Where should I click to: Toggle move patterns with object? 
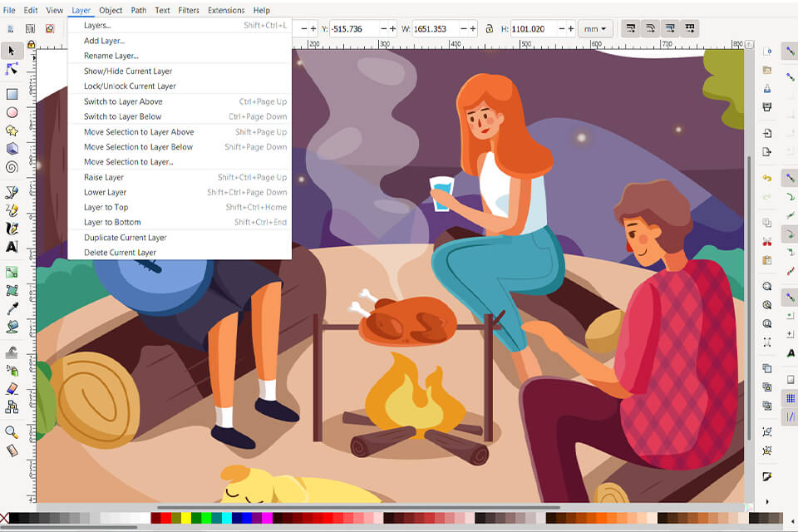coord(690,28)
